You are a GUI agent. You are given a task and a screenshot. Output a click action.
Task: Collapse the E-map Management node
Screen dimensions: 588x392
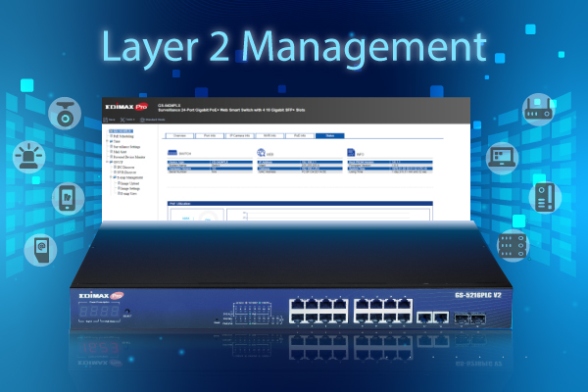[x=112, y=177]
